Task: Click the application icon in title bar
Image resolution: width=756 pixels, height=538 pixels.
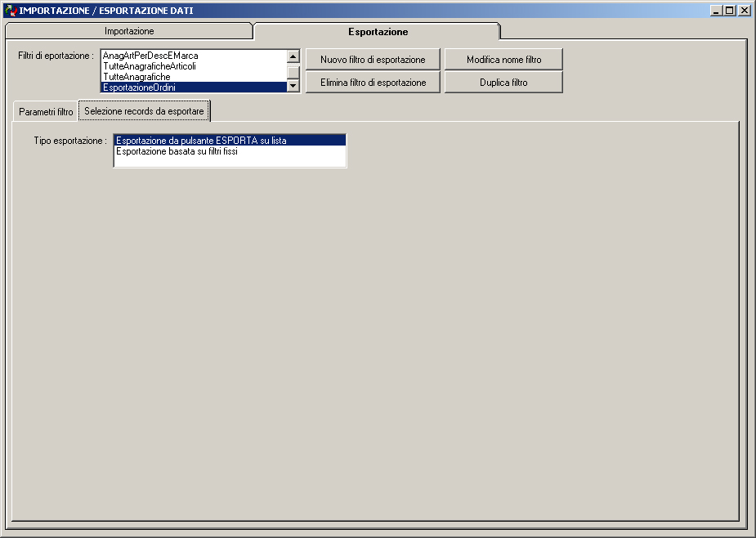Action: 10,10
